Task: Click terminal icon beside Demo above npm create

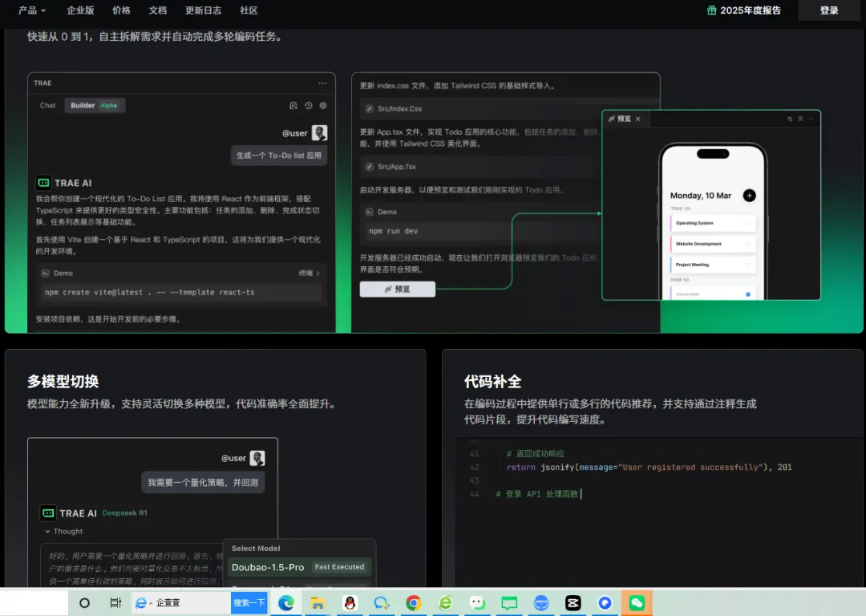Action: (45, 274)
